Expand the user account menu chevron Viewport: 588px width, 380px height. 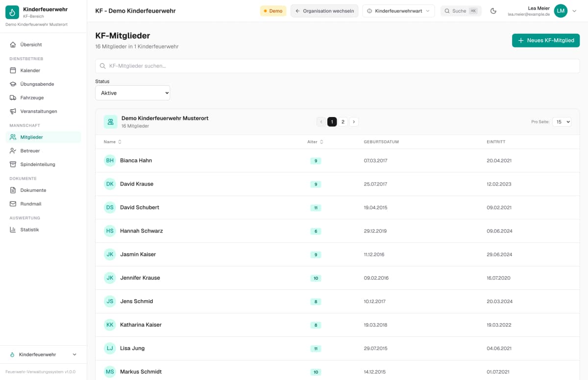(574, 11)
